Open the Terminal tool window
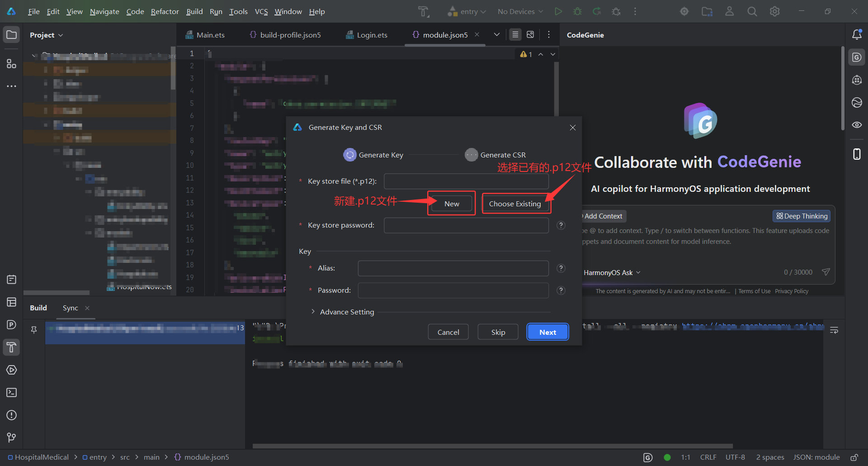This screenshot has width=868, height=466. [11, 392]
